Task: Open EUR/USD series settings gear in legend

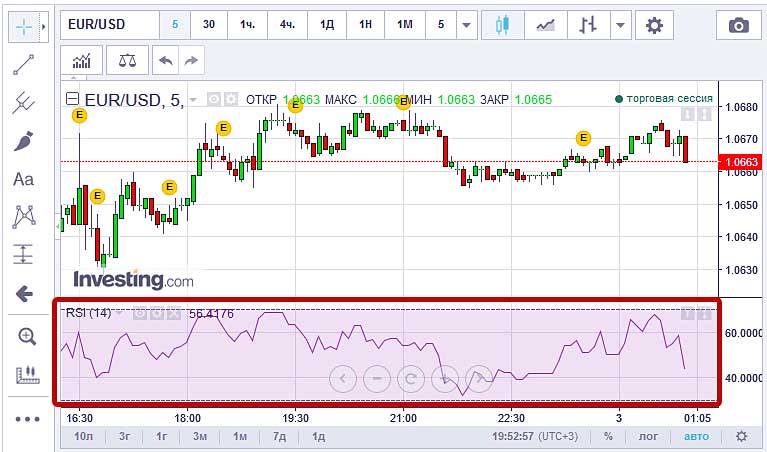Action: click(x=231, y=99)
